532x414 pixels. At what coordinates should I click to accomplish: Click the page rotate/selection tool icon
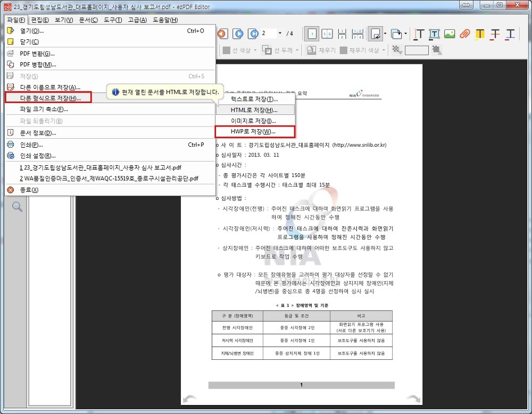[x=375, y=33]
